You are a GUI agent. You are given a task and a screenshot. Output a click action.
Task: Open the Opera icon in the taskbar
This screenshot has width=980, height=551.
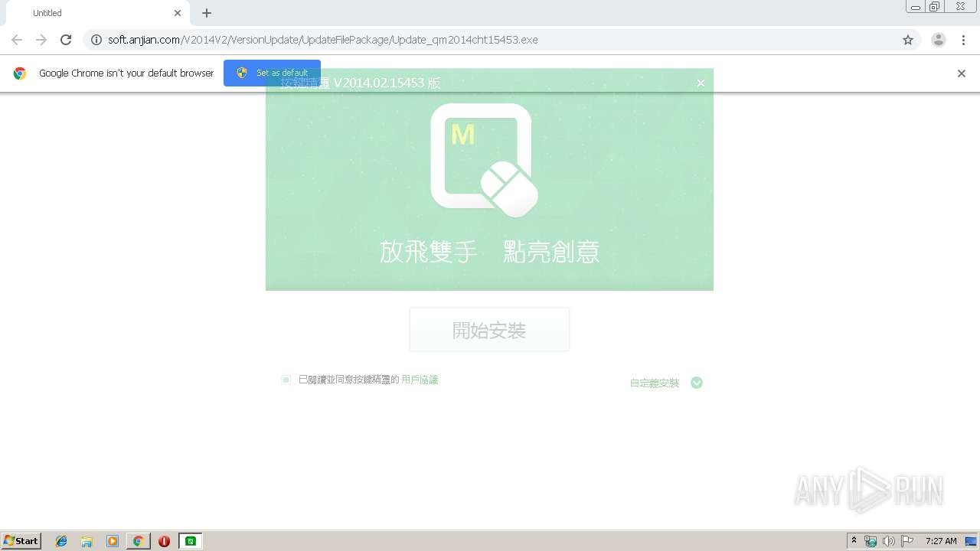(x=164, y=541)
